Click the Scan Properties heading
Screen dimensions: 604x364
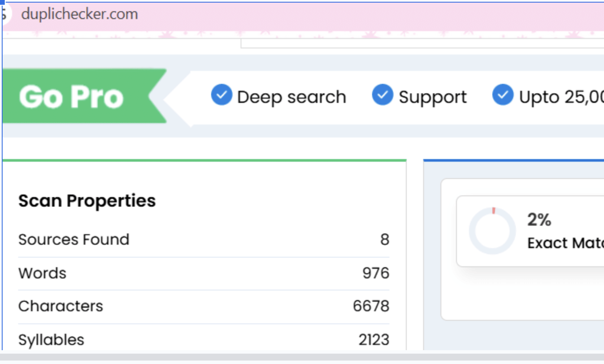[x=87, y=201]
